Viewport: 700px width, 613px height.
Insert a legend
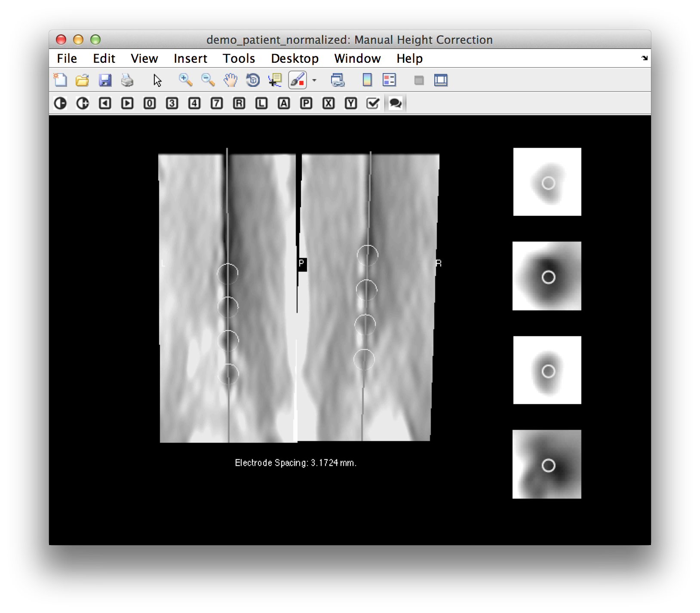390,80
